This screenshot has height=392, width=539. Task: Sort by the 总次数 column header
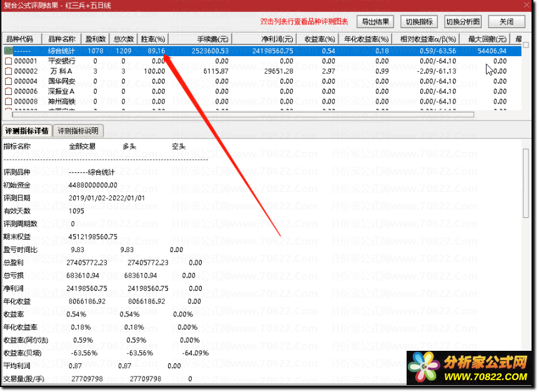coord(124,39)
